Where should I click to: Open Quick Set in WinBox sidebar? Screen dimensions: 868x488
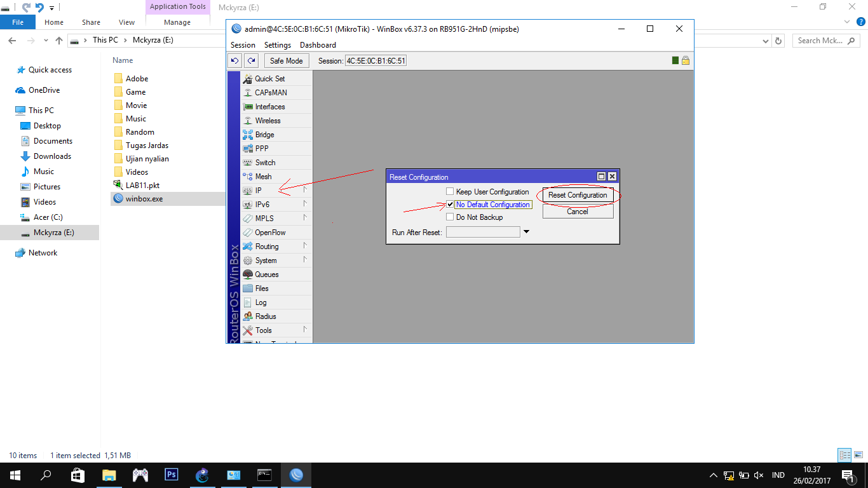point(269,78)
